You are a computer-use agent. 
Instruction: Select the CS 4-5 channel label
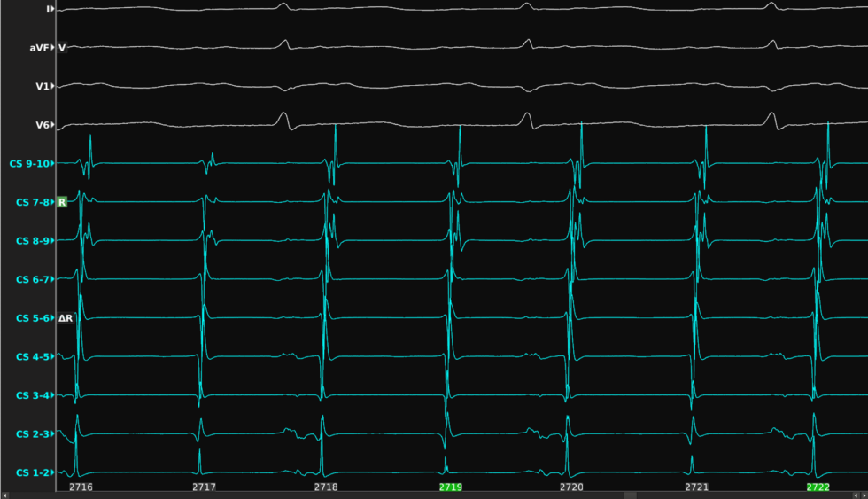(x=31, y=356)
